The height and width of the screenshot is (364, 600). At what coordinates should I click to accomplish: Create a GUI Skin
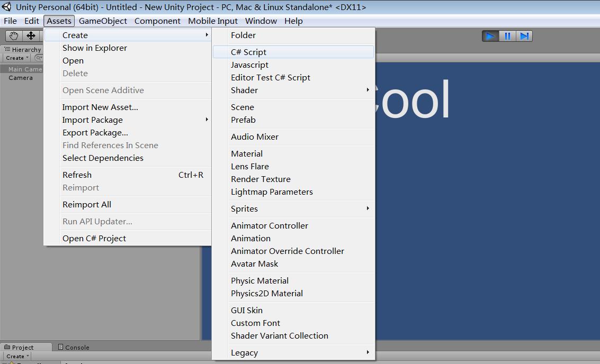[293, 310]
